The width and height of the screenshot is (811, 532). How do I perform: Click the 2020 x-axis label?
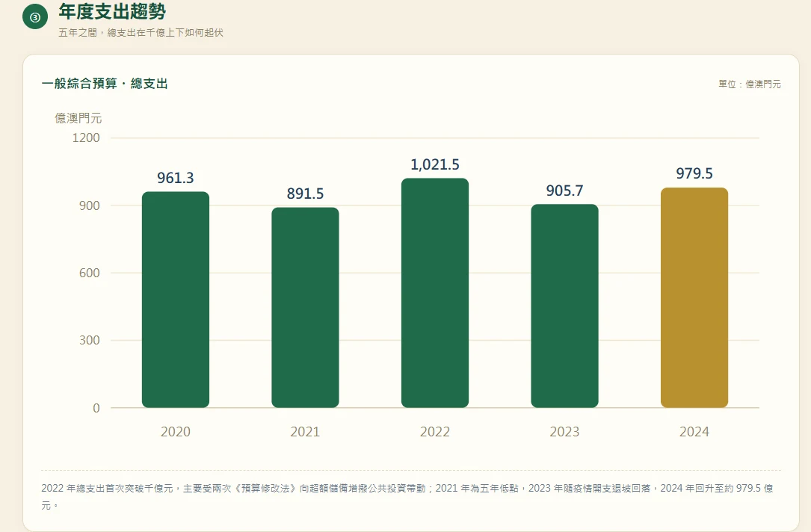(x=176, y=432)
